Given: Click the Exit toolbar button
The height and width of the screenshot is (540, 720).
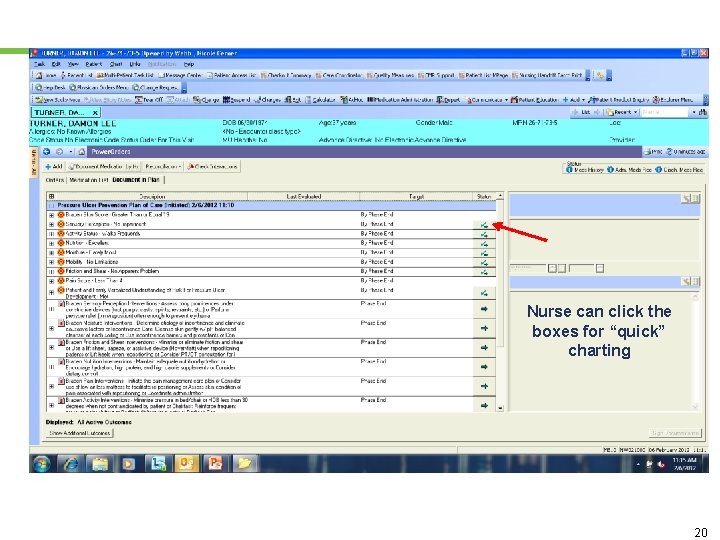Looking at the screenshot, I should [x=292, y=100].
